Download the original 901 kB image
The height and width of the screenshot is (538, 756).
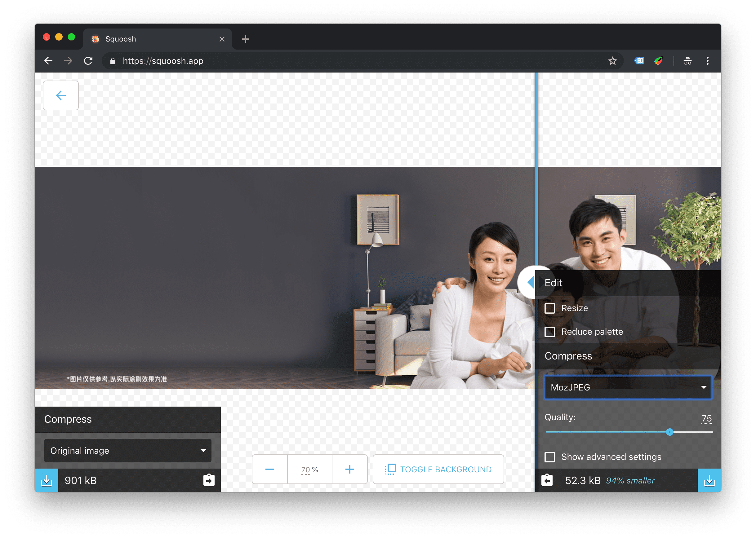47,480
